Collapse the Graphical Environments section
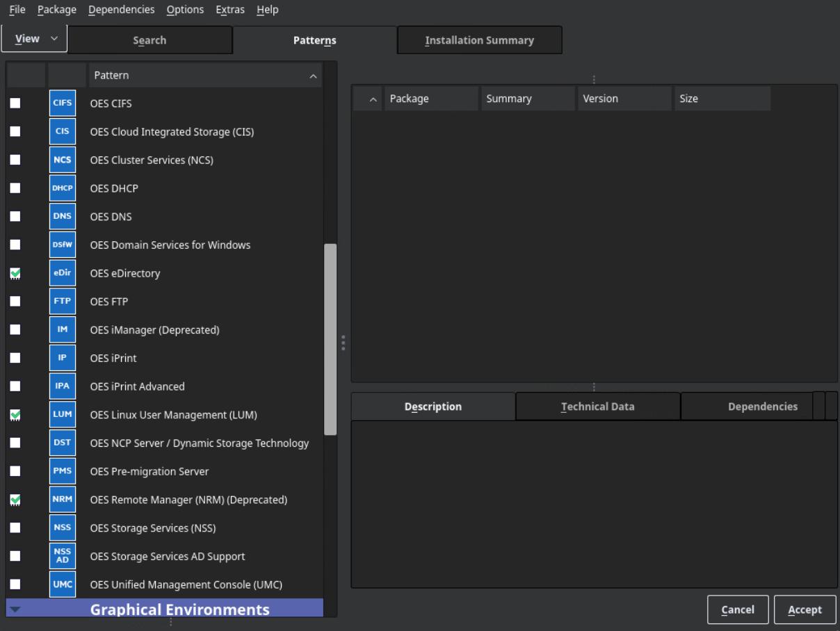The width and height of the screenshot is (840, 631). (15, 609)
